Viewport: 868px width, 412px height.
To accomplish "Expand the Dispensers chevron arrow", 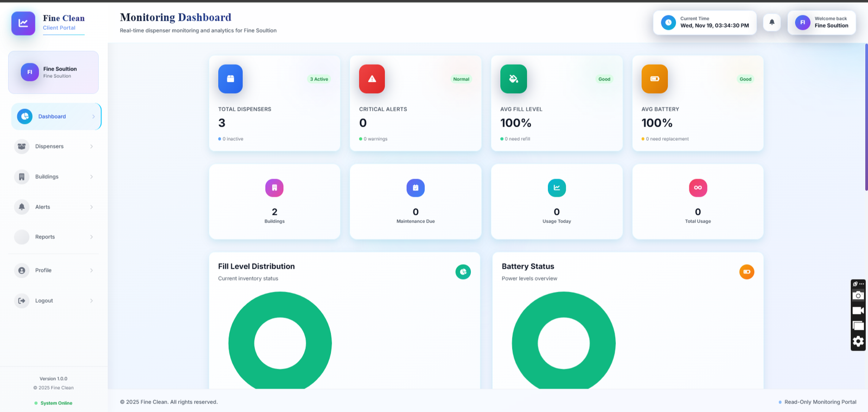I will coord(91,146).
